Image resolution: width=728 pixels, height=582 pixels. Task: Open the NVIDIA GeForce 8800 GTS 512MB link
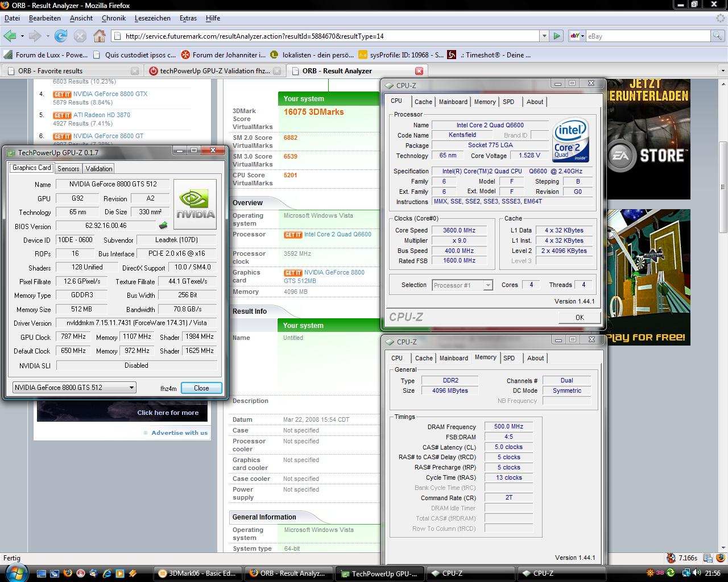click(324, 277)
